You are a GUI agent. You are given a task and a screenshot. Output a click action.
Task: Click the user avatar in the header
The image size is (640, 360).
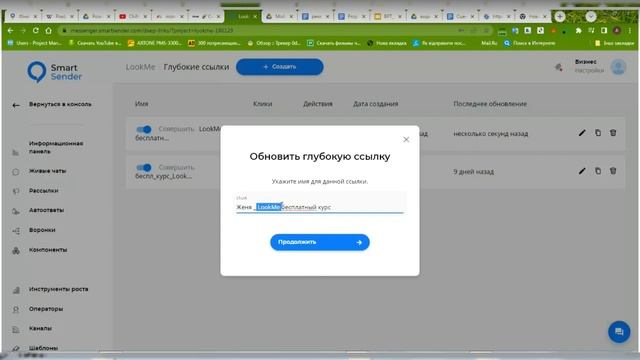(618, 67)
